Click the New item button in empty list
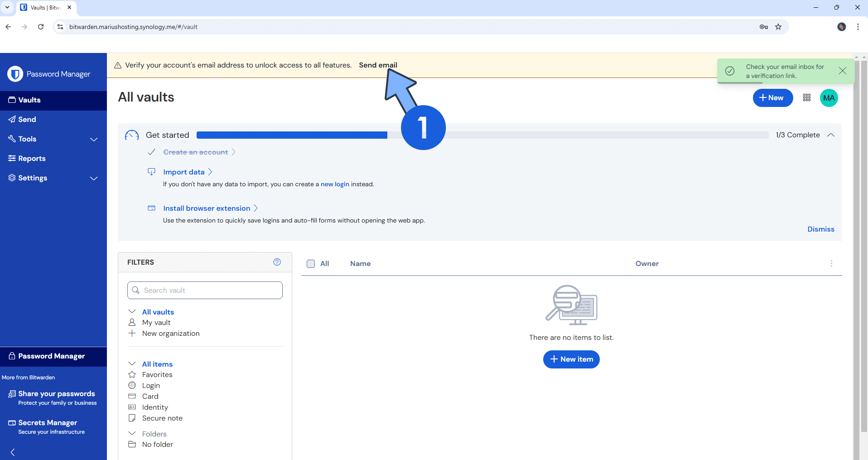Viewport: 868px width, 460px height. tap(571, 359)
